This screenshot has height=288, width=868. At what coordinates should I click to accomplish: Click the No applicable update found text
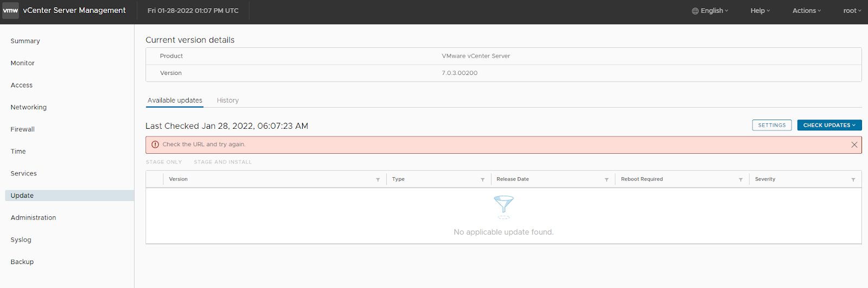pyautogui.click(x=503, y=232)
